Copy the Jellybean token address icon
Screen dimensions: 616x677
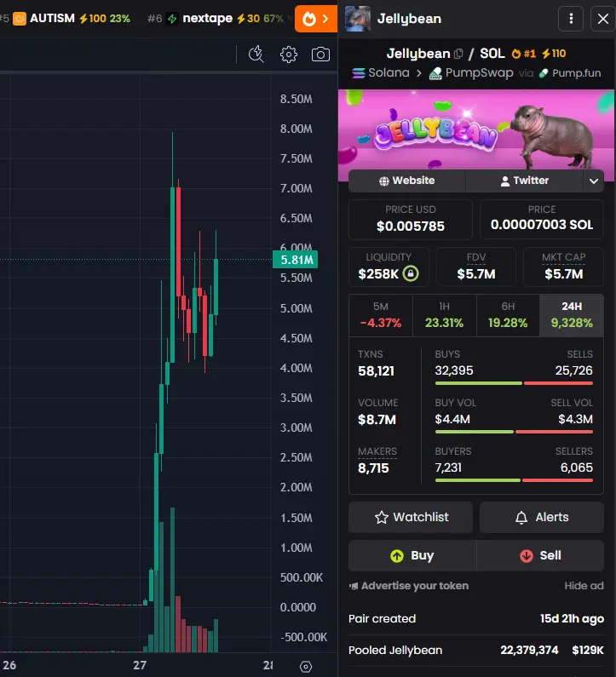[458, 54]
